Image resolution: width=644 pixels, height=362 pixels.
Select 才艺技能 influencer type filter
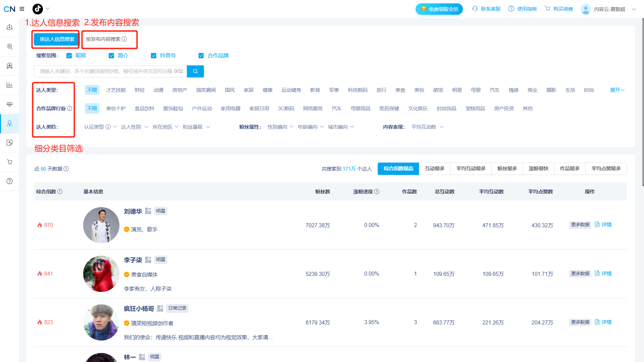[x=116, y=90]
